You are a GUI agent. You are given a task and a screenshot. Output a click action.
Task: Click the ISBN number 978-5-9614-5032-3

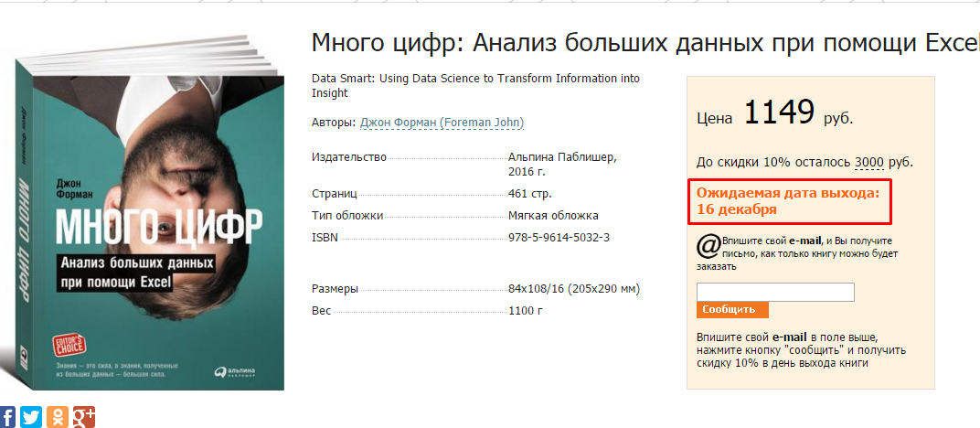coord(559,238)
